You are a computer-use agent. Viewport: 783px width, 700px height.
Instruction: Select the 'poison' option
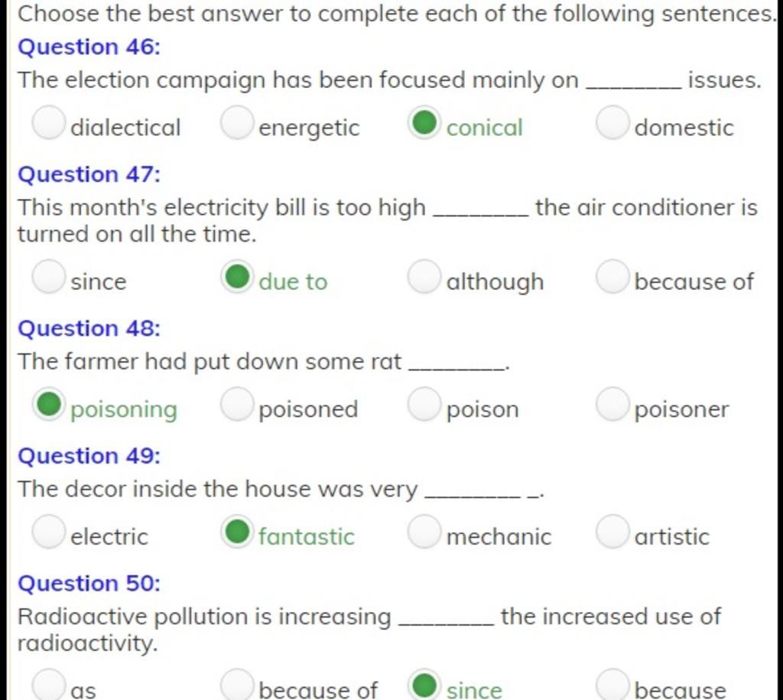pyautogui.click(x=424, y=404)
